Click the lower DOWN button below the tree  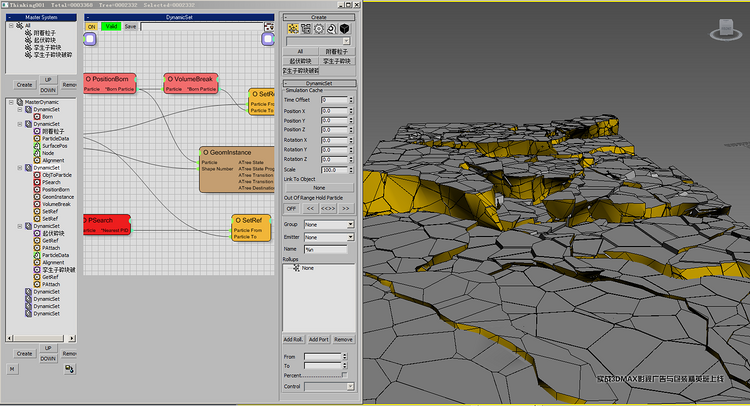pos(48,359)
